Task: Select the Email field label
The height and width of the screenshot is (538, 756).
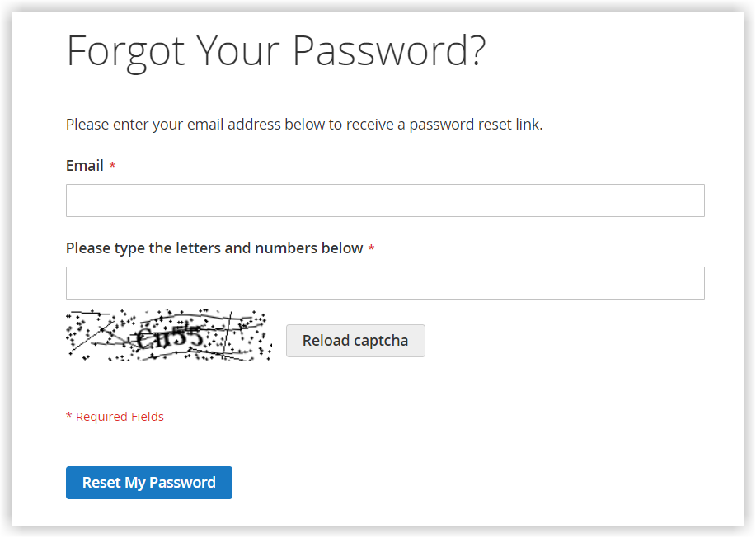Action: pyautogui.click(x=85, y=166)
